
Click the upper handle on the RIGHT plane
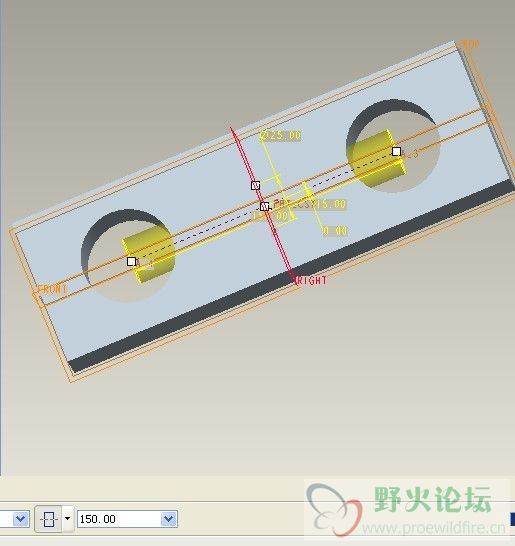point(255,185)
